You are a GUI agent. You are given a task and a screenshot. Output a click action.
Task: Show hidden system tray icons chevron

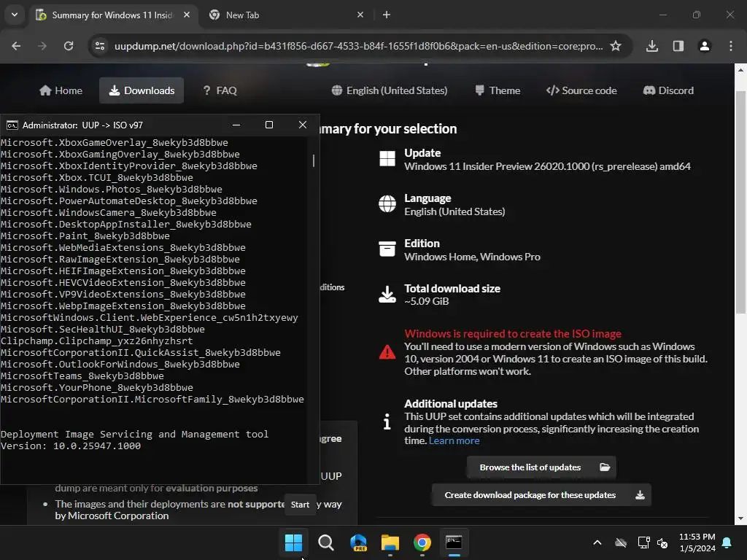(x=597, y=542)
